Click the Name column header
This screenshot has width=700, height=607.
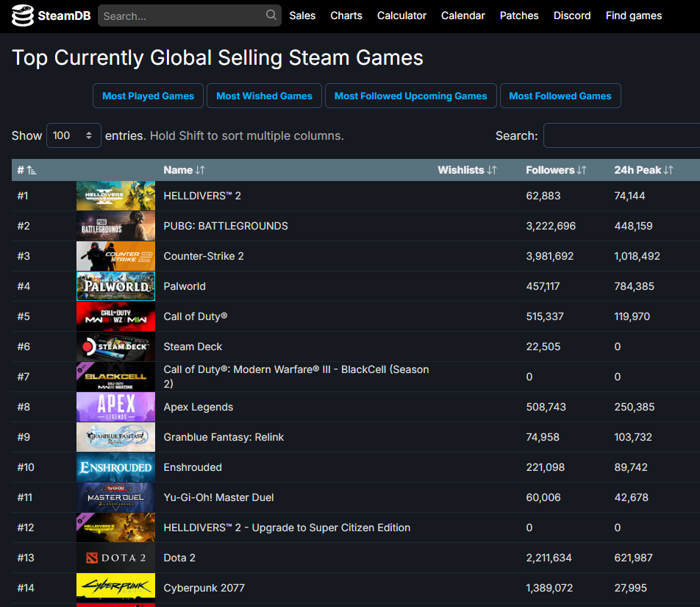(178, 170)
